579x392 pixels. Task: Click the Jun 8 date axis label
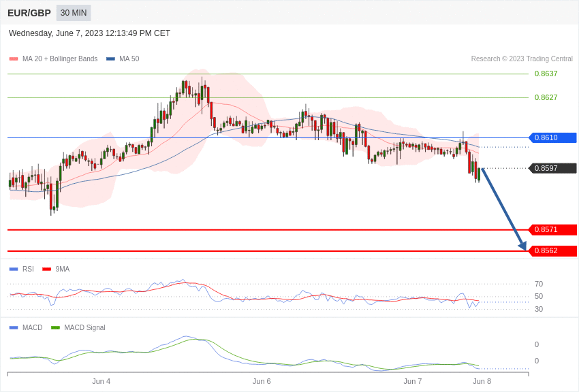pos(482,381)
